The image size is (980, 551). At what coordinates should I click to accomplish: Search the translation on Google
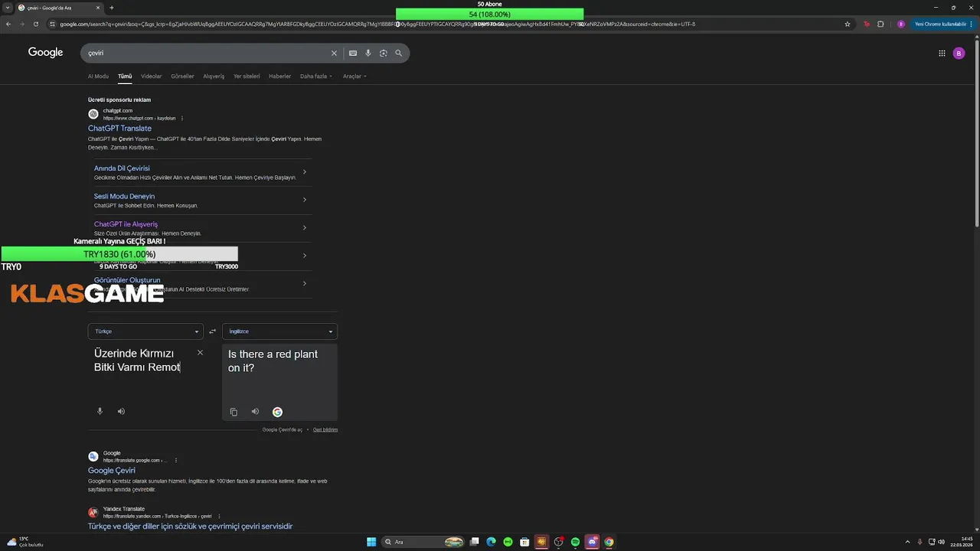pyautogui.click(x=277, y=412)
